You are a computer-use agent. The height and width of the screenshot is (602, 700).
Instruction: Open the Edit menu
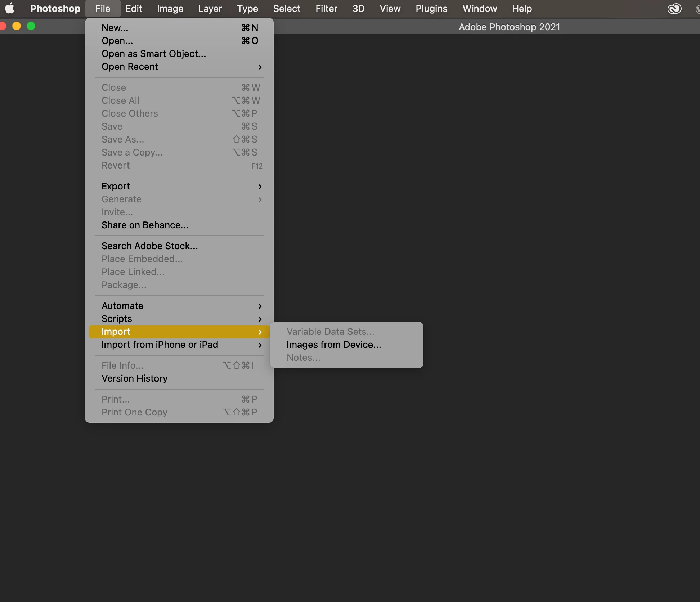tap(134, 8)
